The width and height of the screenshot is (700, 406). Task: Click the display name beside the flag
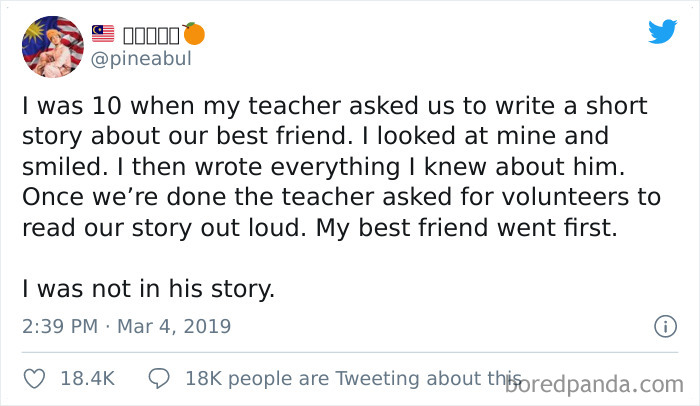pyautogui.click(x=150, y=34)
